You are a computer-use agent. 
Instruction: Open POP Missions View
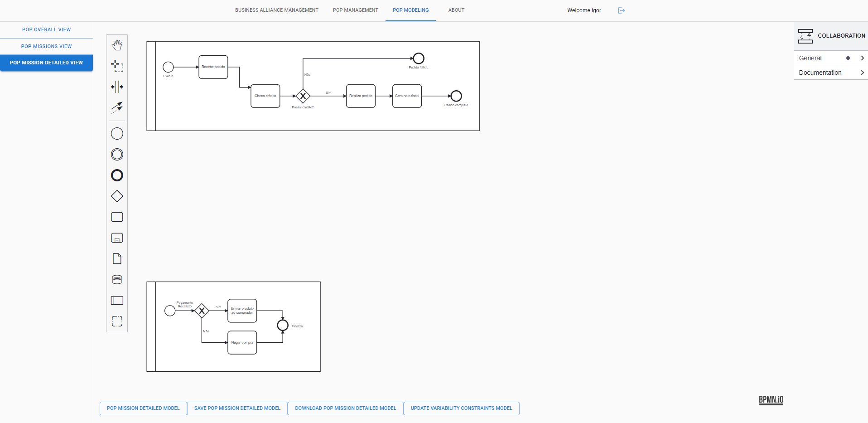pos(46,46)
